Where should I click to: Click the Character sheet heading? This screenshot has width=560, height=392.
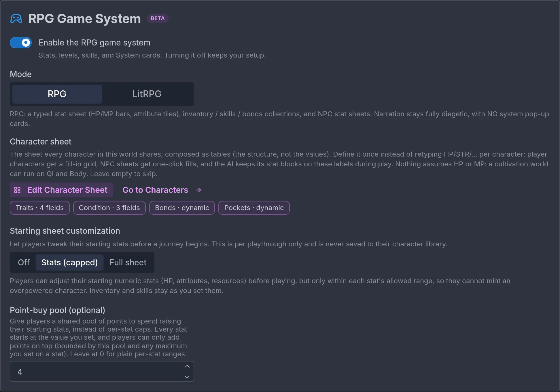click(41, 142)
